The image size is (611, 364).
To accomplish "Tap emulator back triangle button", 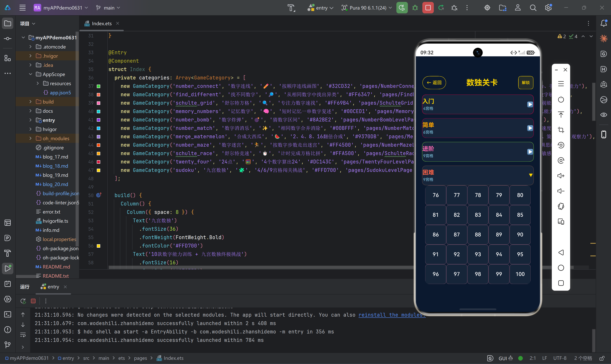I will 561,252.
